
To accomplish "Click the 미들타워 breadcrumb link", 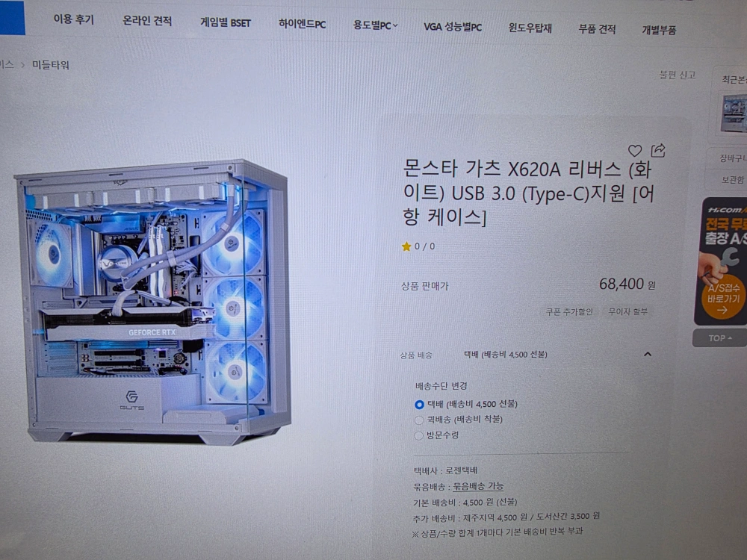I will (x=51, y=65).
